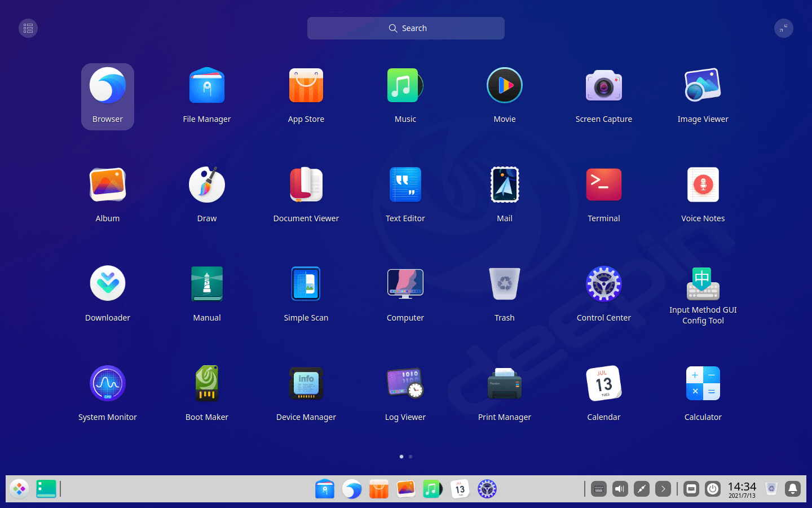Open Screen Capture tool
Screen dimensions: 812x508
point(603,86)
